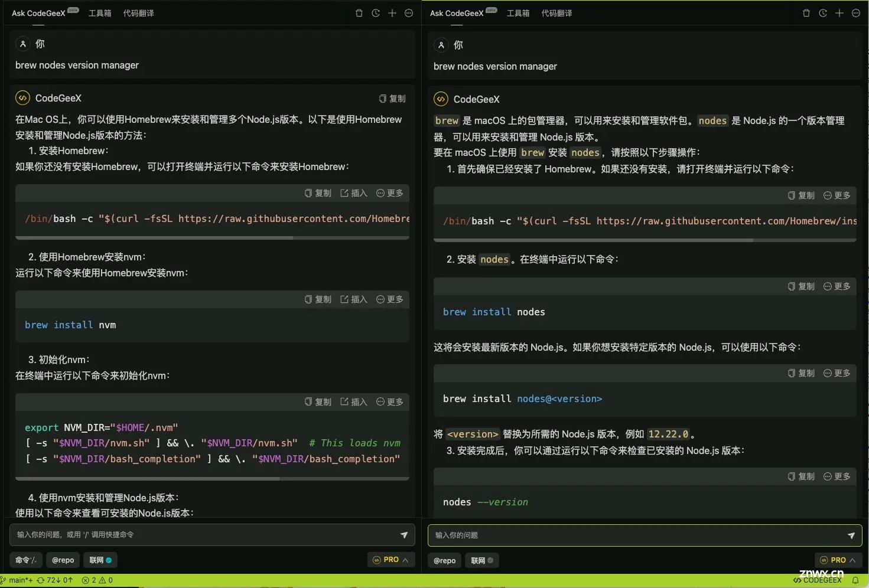
Task: Click @repo button in left panel
Action: click(63, 560)
